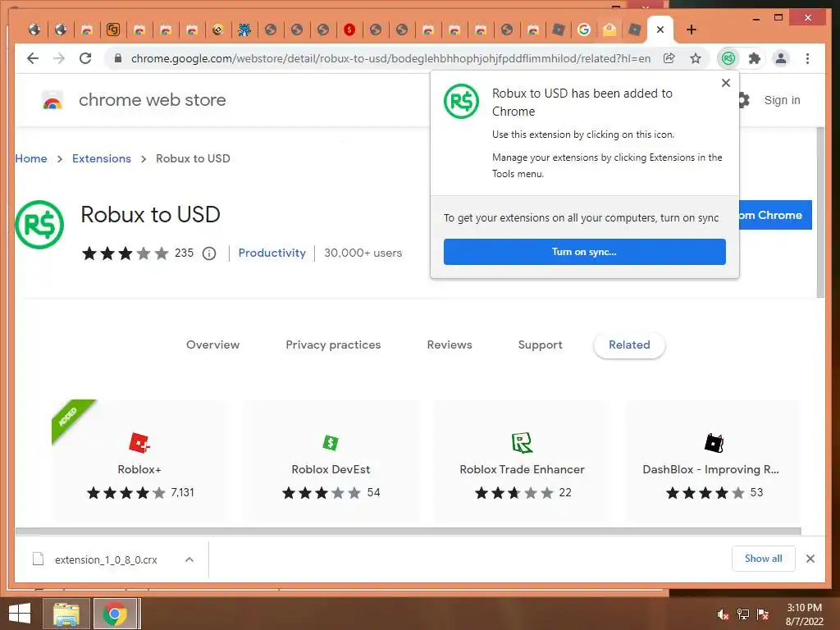Open the Extensions puzzle menu
The width and height of the screenshot is (840, 630).
click(755, 58)
